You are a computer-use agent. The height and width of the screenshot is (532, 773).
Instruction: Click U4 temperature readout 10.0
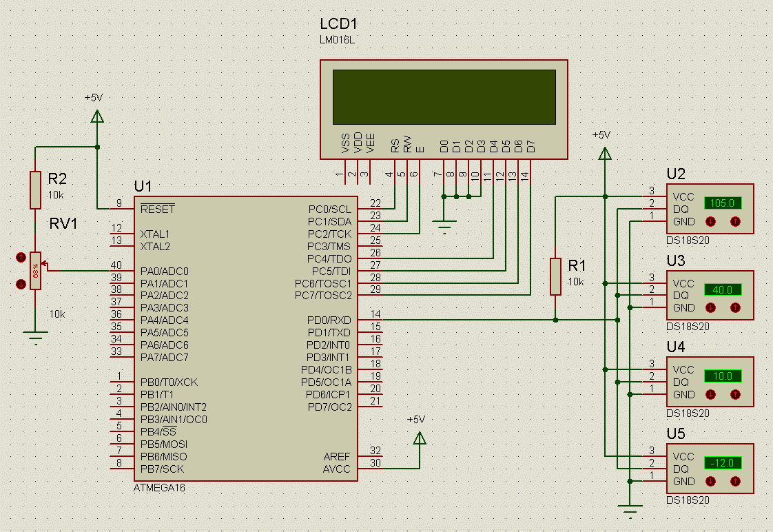(x=723, y=376)
